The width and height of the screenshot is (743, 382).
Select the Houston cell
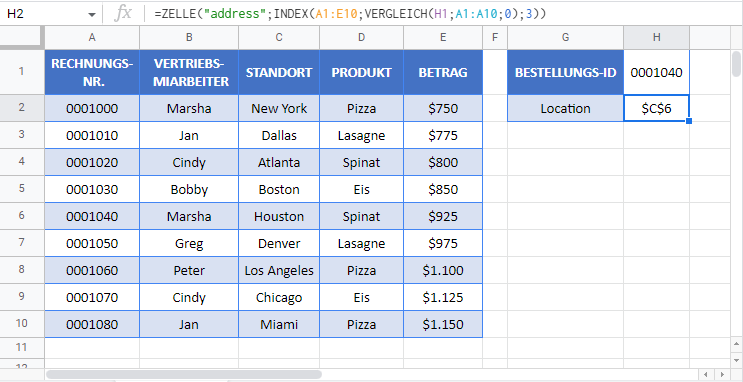[279, 217]
